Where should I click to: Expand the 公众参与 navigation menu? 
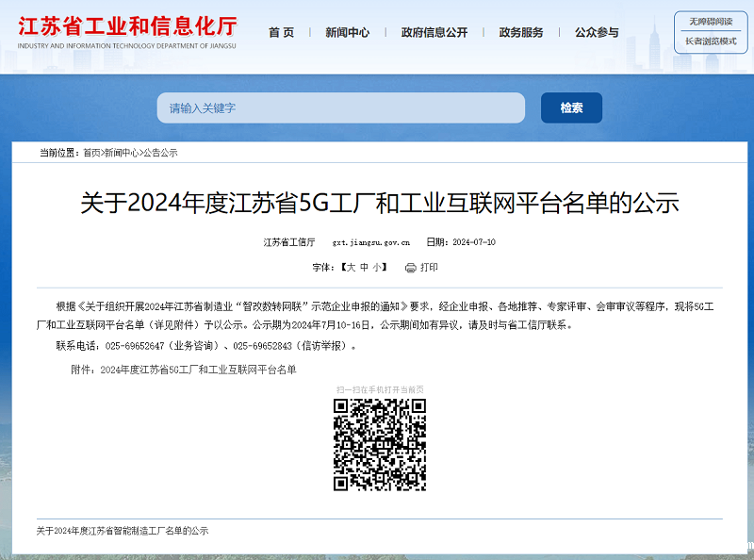[x=597, y=33]
